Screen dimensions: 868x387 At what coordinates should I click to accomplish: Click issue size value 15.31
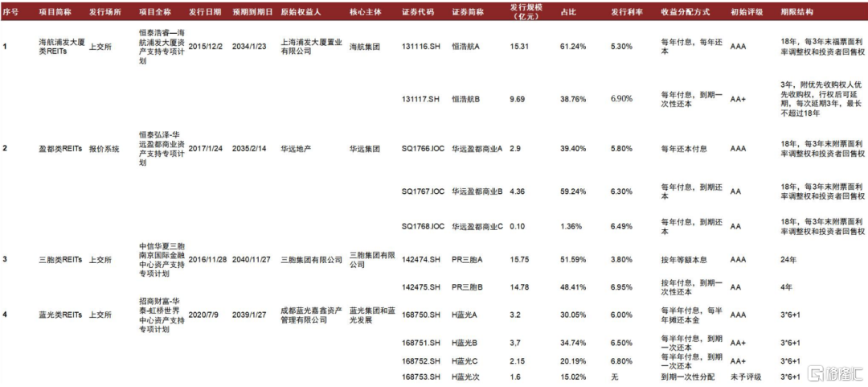(519, 47)
